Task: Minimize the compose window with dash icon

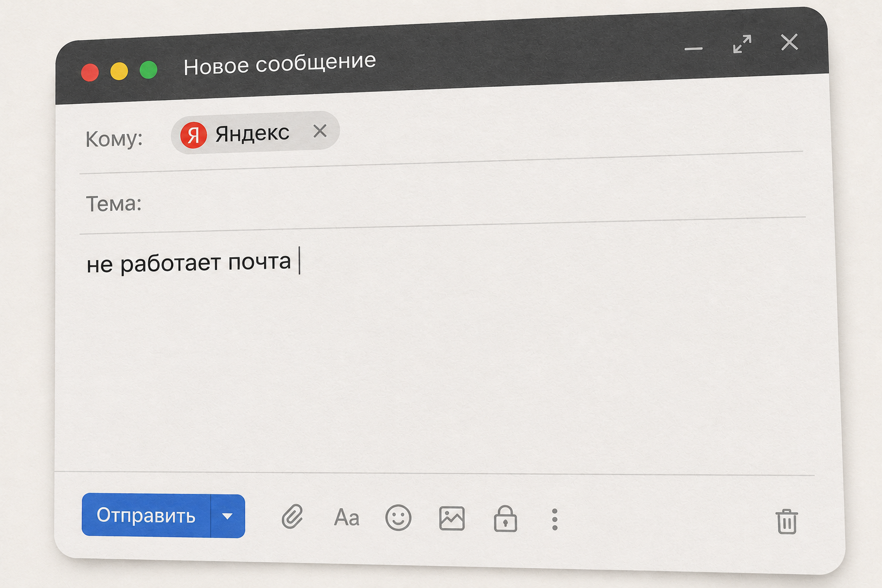Action: [x=694, y=48]
